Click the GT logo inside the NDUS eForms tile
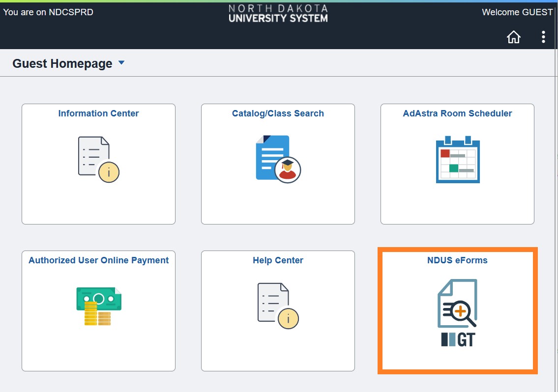This screenshot has height=392, width=558. point(457,339)
